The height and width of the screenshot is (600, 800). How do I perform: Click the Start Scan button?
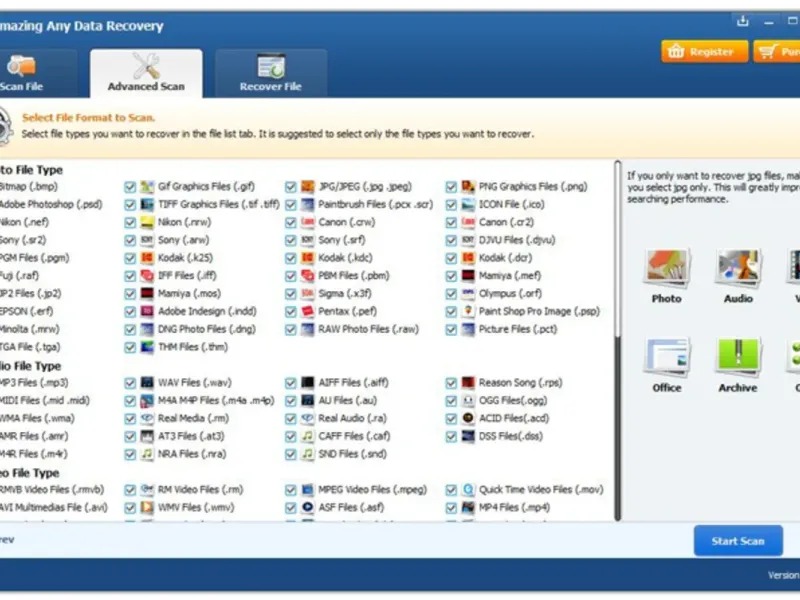tap(738, 541)
